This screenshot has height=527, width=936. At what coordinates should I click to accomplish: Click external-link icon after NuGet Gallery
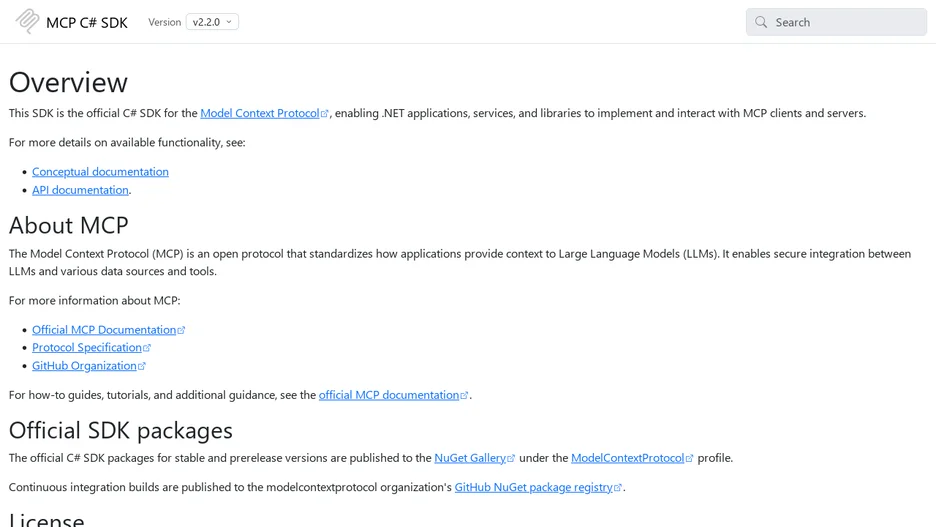coord(511,458)
